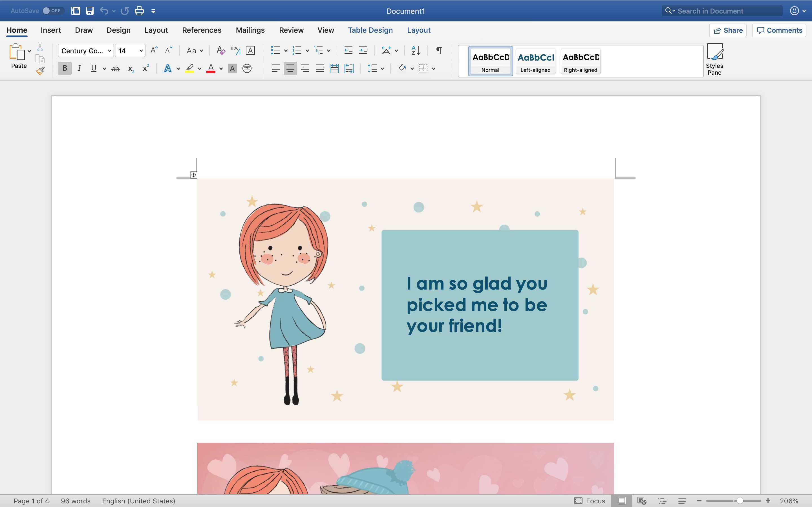This screenshot has width=812, height=507.
Task: Select the Strikethrough text icon
Action: coord(114,69)
